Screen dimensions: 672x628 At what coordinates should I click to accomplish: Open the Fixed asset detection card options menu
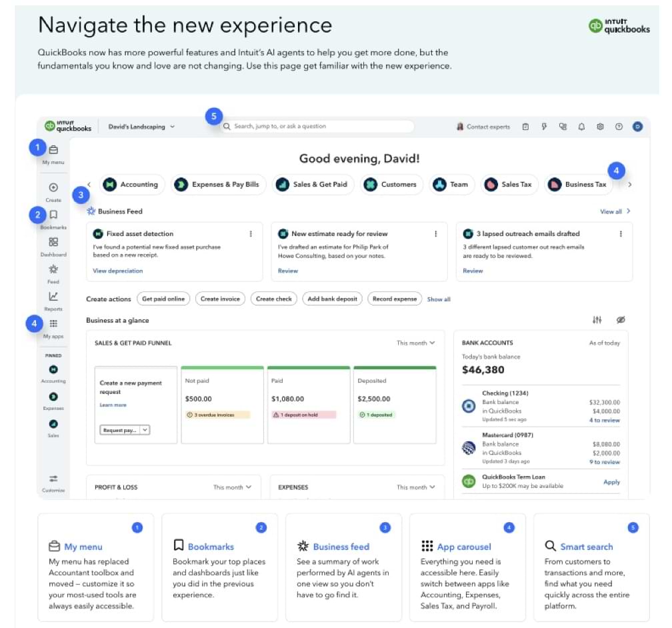[251, 234]
